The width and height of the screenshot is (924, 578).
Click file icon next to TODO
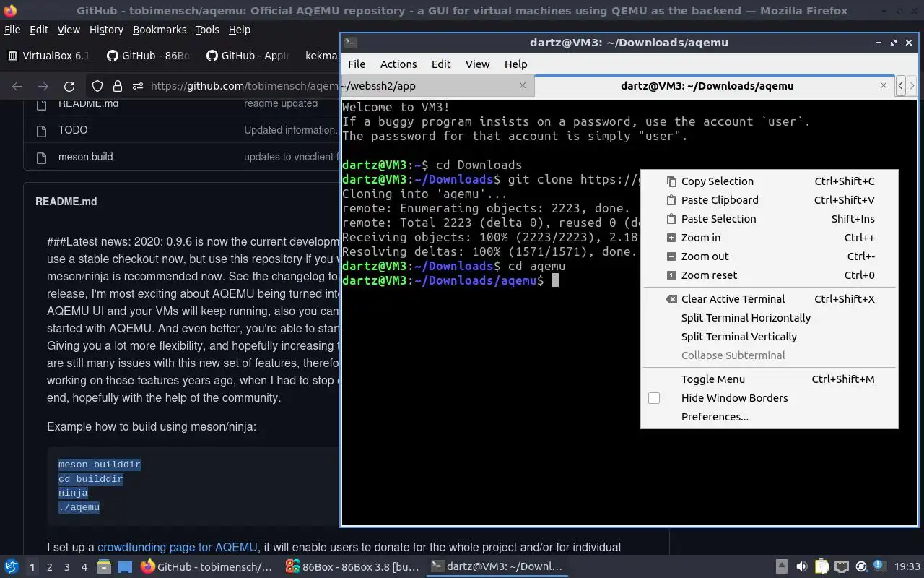42,130
